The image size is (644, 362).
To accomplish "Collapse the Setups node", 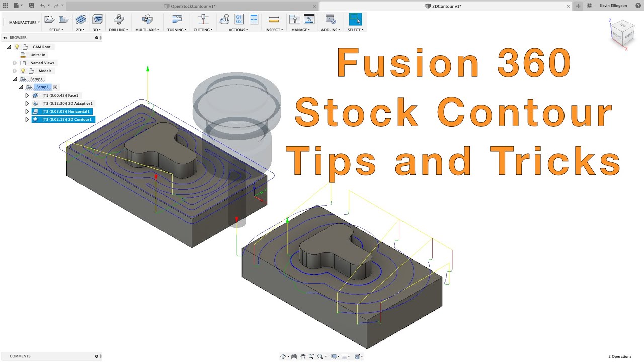I will (x=15, y=79).
